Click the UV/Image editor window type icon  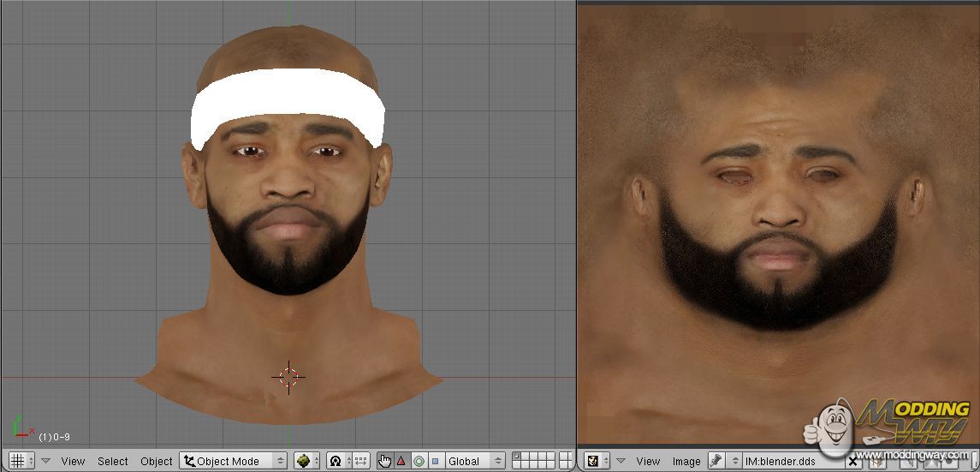tap(592, 461)
